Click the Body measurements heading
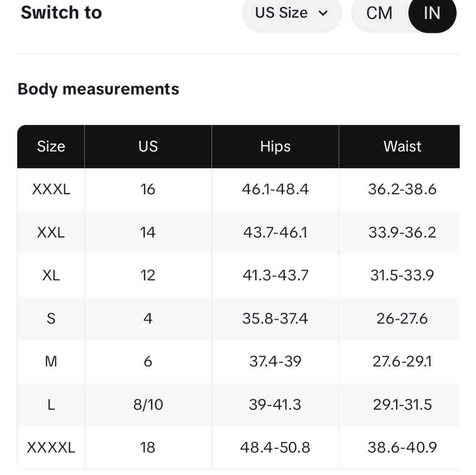The width and height of the screenshot is (476, 475). [99, 89]
